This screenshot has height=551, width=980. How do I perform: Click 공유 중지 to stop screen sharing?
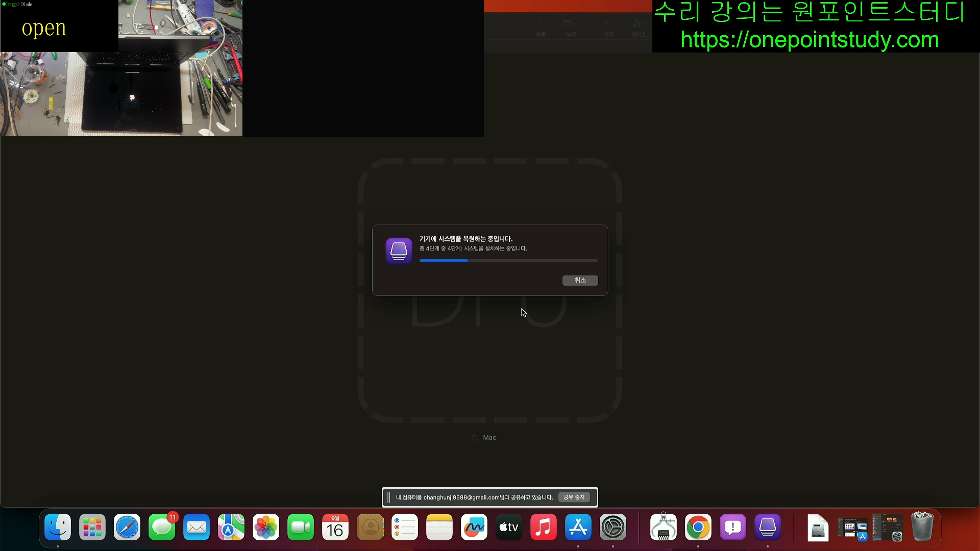click(574, 497)
